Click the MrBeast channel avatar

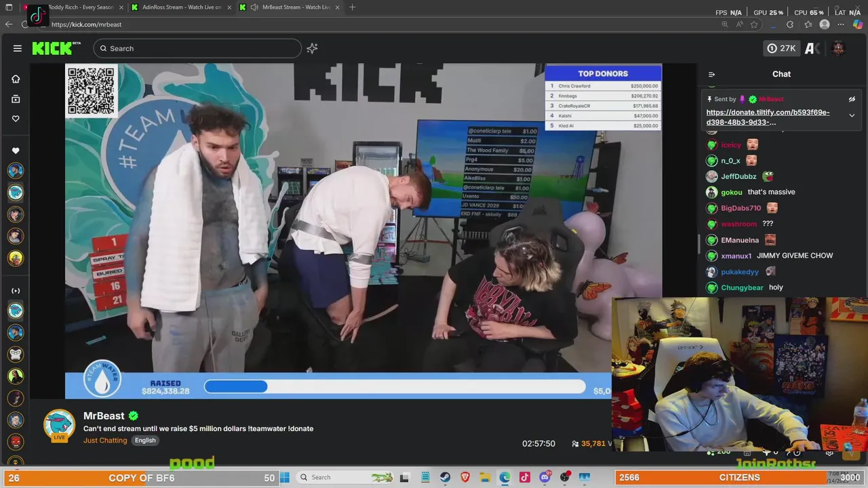pos(60,425)
